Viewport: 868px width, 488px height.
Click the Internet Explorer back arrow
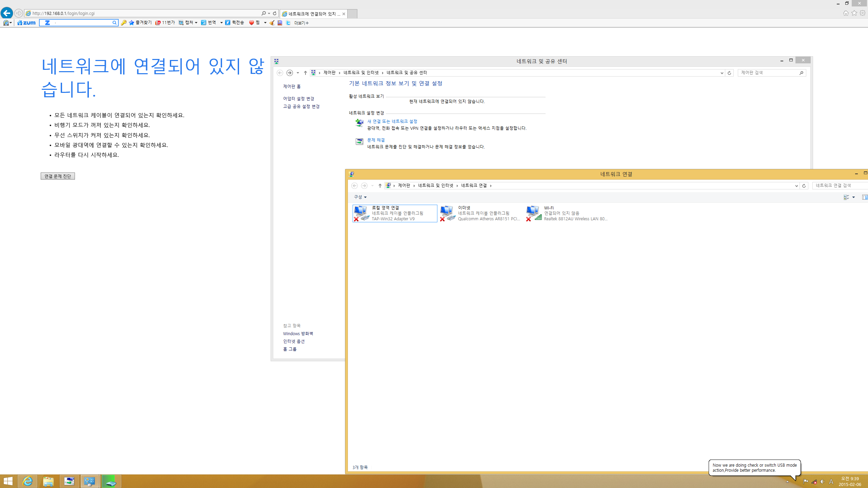click(7, 13)
